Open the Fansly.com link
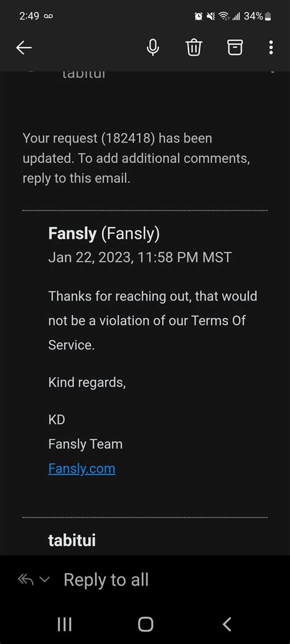This screenshot has height=644, width=290. point(82,468)
